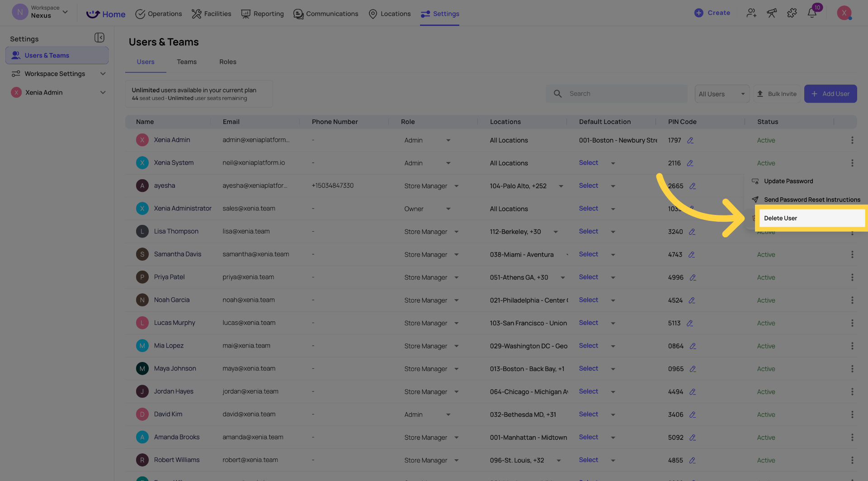Click the Create button
The height and width of the screenshot is (481, 868).
click(x=712, y=13)
